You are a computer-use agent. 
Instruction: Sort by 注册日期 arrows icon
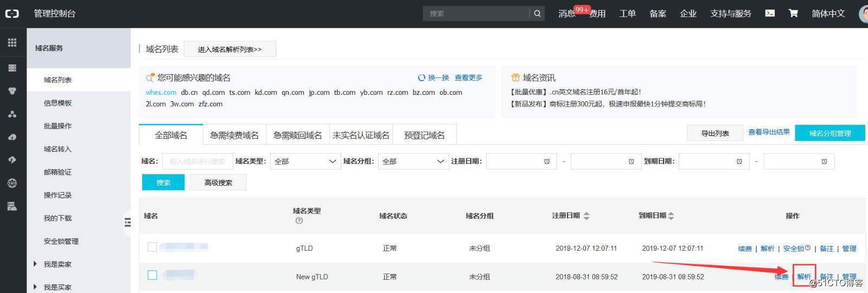coord(586,216)
